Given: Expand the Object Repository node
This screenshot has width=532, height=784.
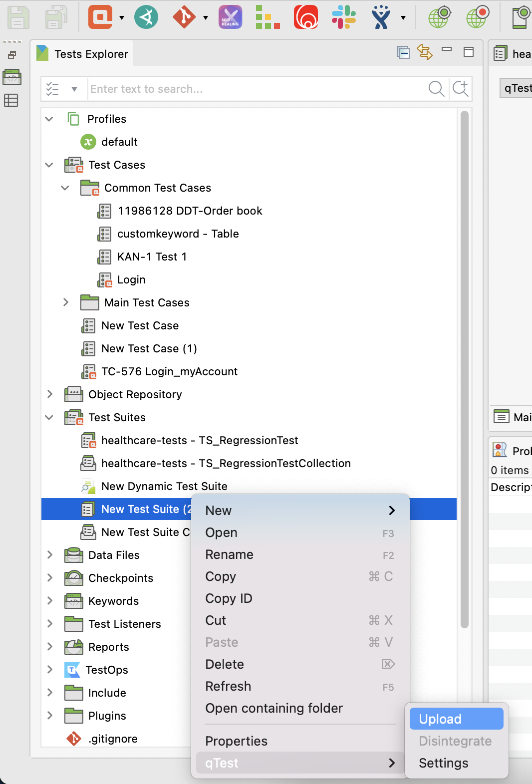Looking at the screenshot, I should [x=49, y=394].
